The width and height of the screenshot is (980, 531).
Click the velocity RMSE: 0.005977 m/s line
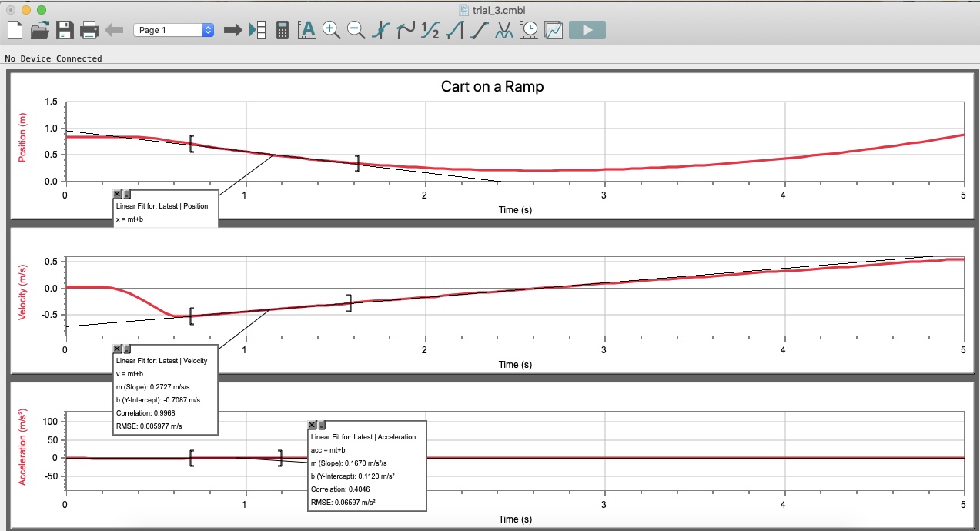[x=149, y=426]
